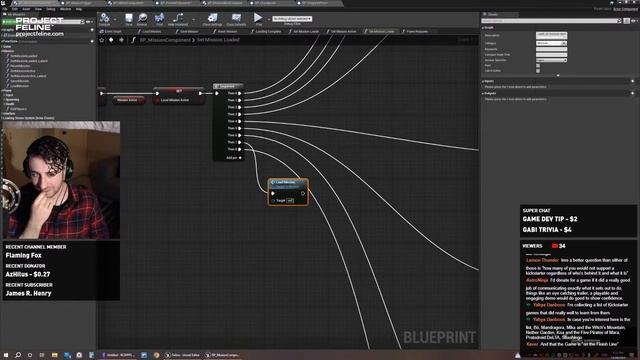The image size is (640, 360).
Task: Focus the Details search field
Action: click(x=551, y=21)
